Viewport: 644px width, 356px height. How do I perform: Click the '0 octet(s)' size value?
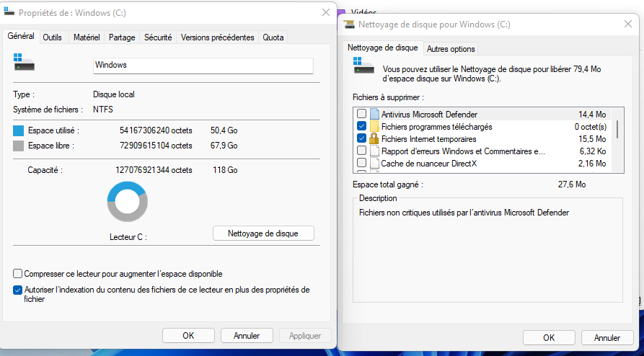[590, 127]
